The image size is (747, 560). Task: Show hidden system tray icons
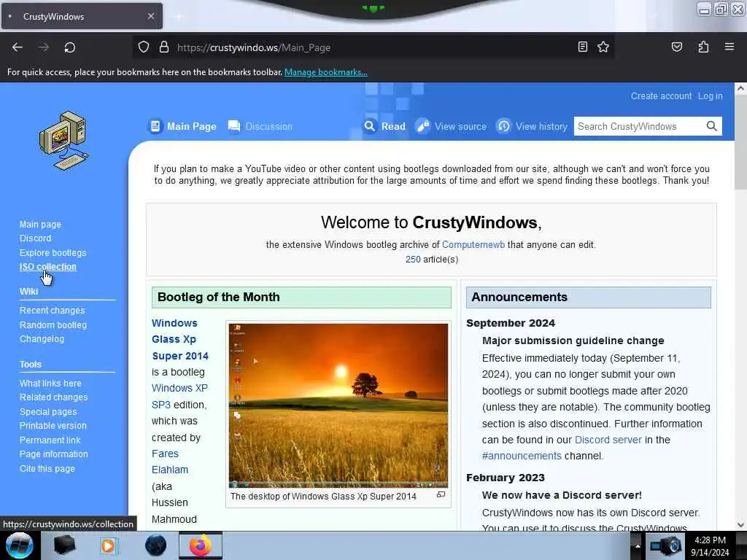[x=637, y=545]
